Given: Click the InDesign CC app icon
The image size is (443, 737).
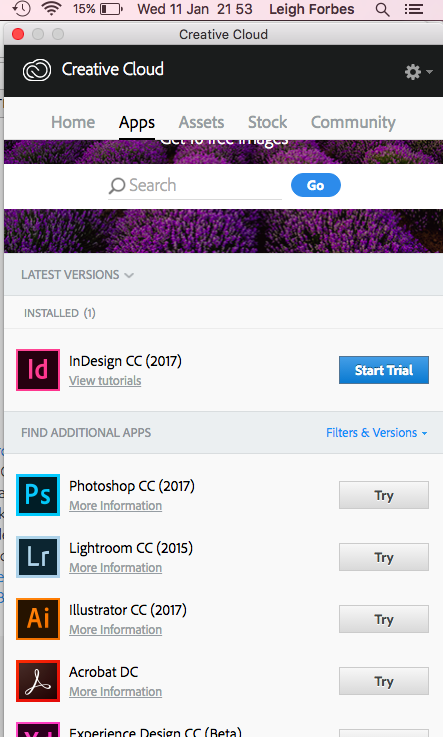Looking at the screenshot, I should 38,370.
